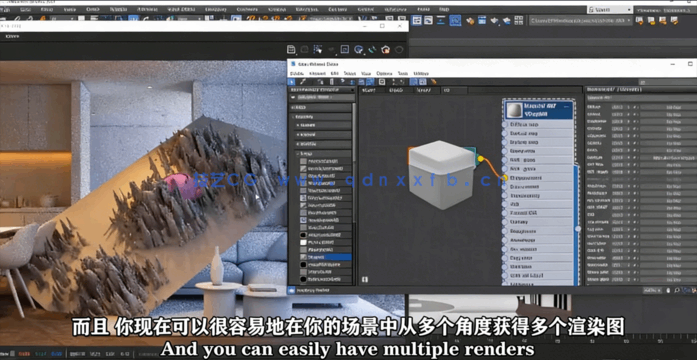
Task: Click the orange Select by Material icon in Slate toolbar
Action: coord(433,82)
